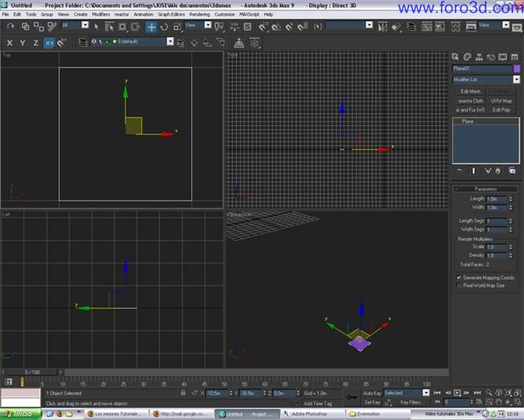
Task: Click the Length value field
Action: coord(497,199)
